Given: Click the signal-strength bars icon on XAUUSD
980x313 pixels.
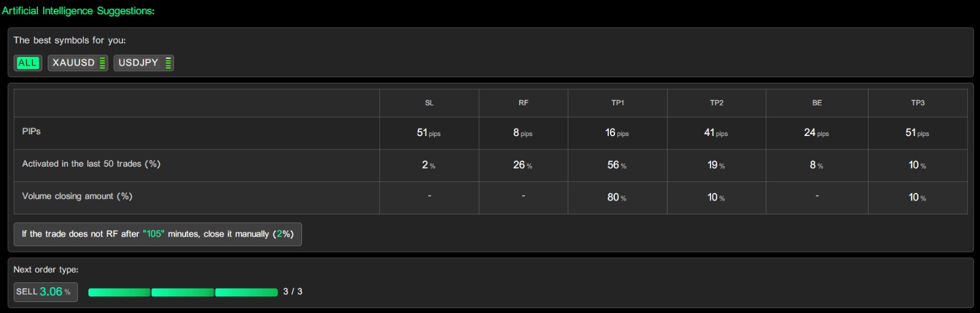Looking at the screenshot, I should pos(102,63).
